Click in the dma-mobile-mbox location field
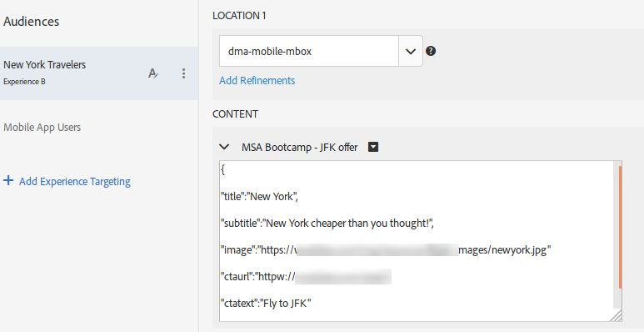644x332 pixels. (x=309, y=51)
